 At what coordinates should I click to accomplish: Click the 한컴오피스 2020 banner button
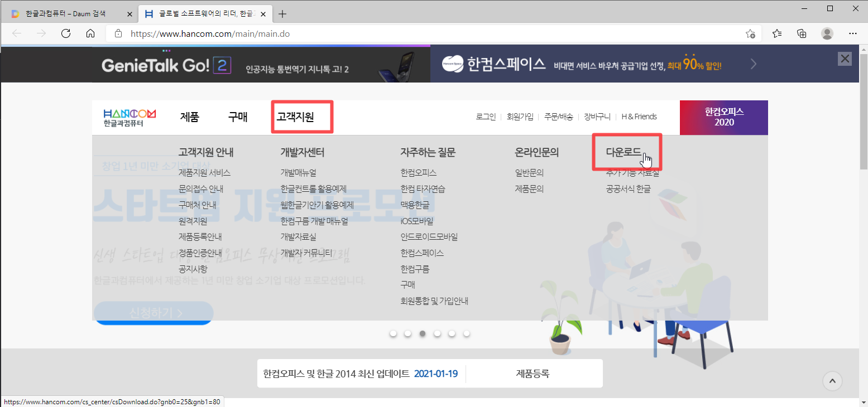point(724,118)
